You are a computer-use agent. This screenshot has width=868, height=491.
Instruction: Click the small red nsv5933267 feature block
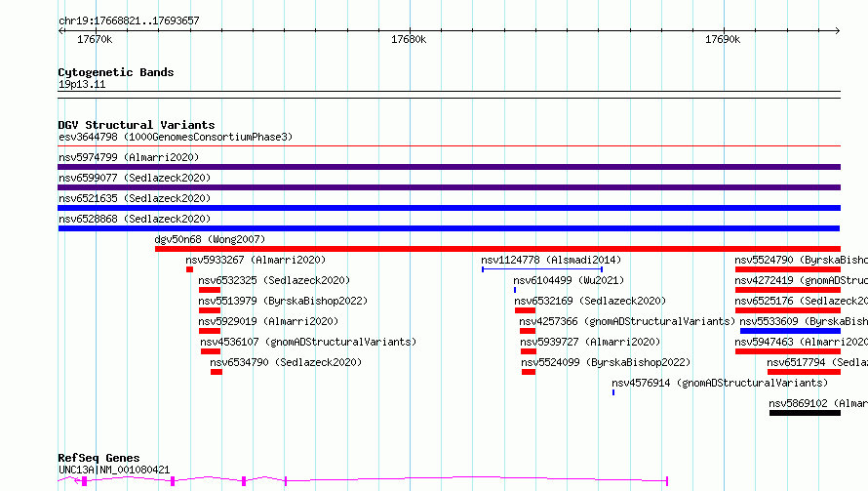189,269
